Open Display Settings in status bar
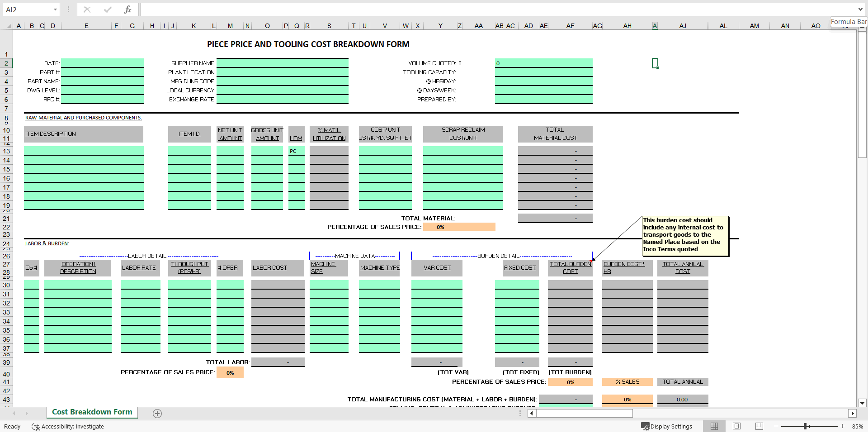 (666, 426)
